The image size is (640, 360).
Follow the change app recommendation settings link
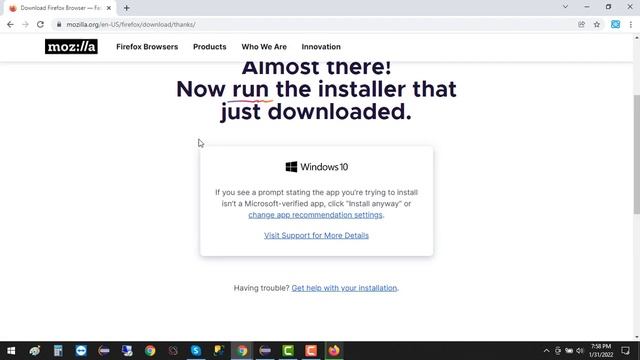tap(316, 215)
